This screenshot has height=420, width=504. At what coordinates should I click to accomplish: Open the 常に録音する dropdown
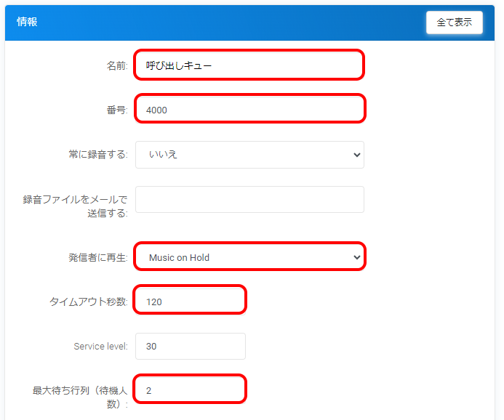pos(249,155)
